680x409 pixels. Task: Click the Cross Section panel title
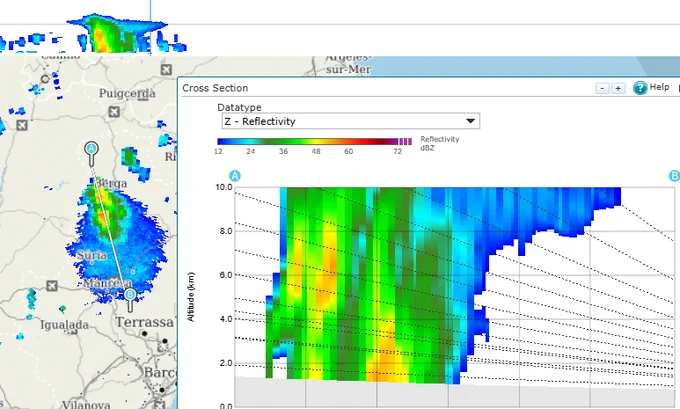click(x=215, y=88)
